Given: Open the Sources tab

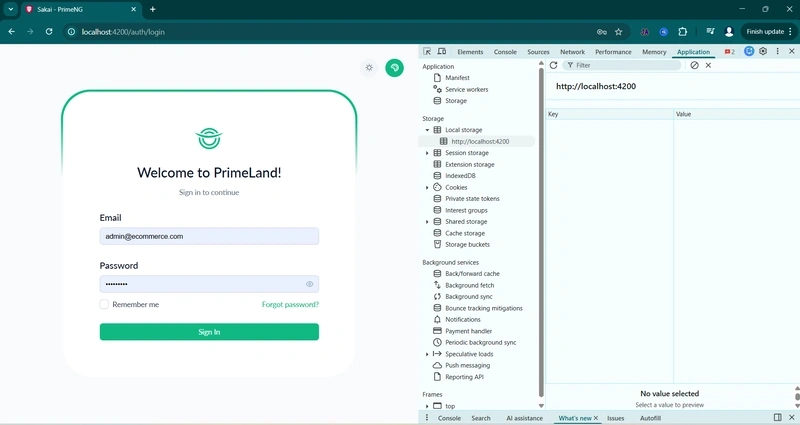Looking at the screenshot, I should click(538, 52).
